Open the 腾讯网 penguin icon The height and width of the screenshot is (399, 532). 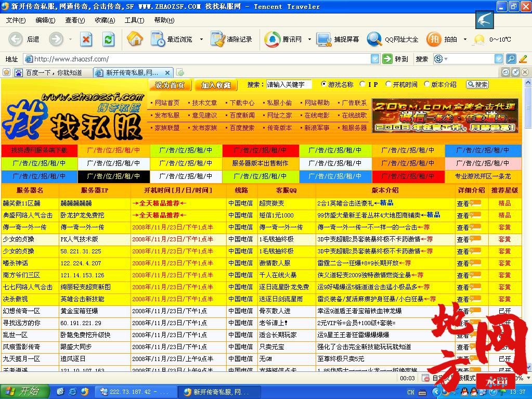click(x=272, y=39)
